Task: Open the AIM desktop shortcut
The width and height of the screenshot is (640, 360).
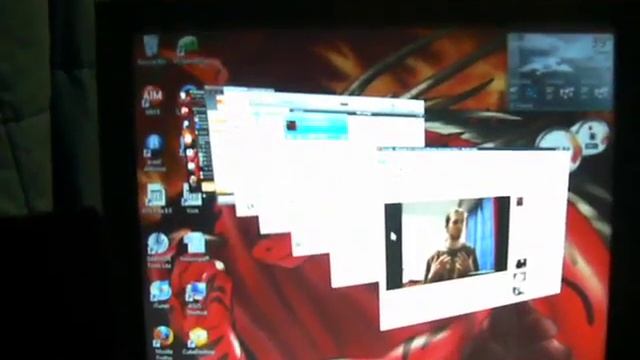Action: (152, 99)
